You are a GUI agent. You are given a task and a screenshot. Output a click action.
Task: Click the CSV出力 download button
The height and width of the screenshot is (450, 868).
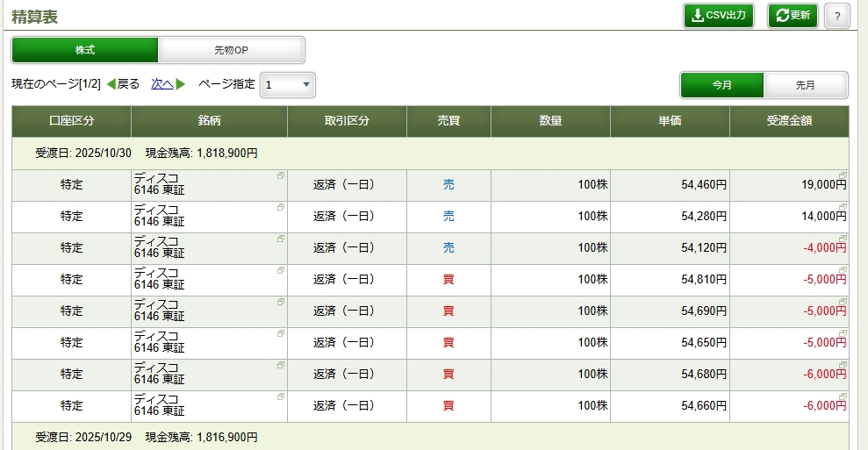pos(718,16)
